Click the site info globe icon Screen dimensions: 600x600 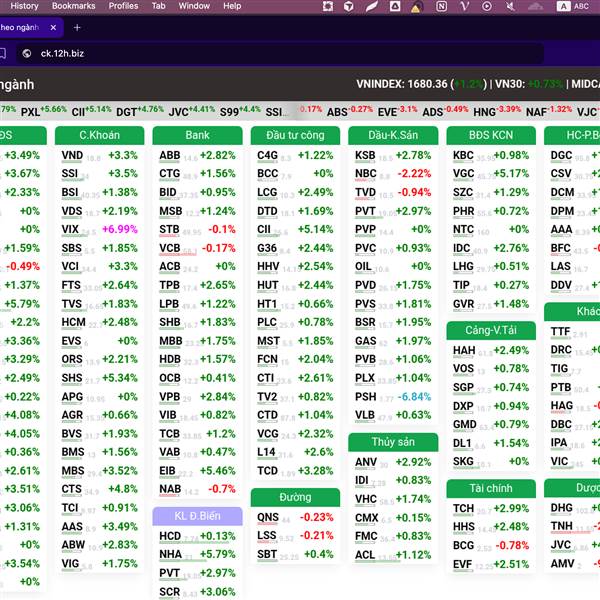(27, 54)
